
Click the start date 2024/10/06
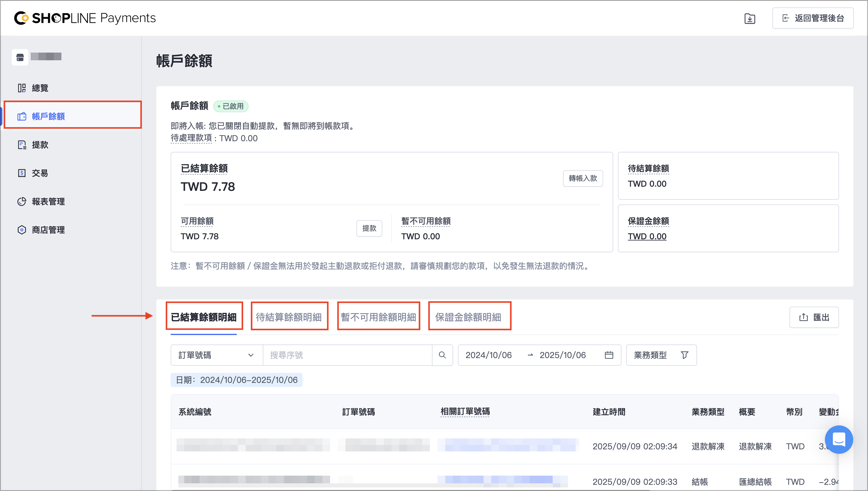coord(488,355)
